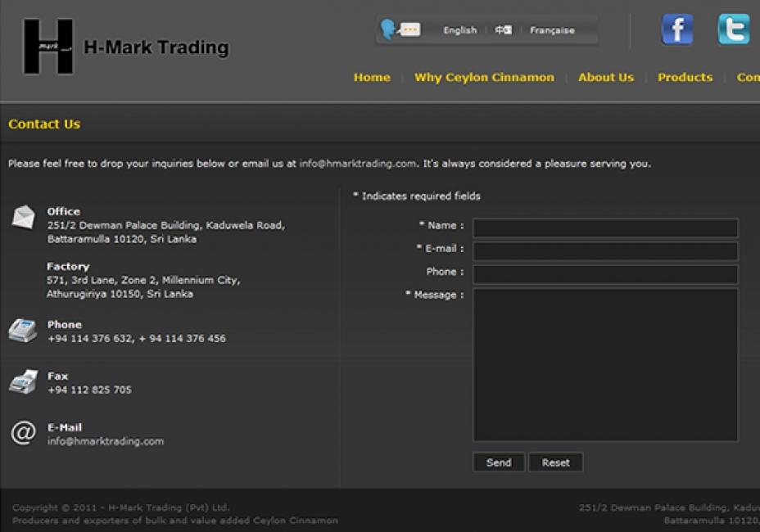Screen dimensions: 760x532
Task: Open the Facebook page icon
Action: (x=677, y=29)
